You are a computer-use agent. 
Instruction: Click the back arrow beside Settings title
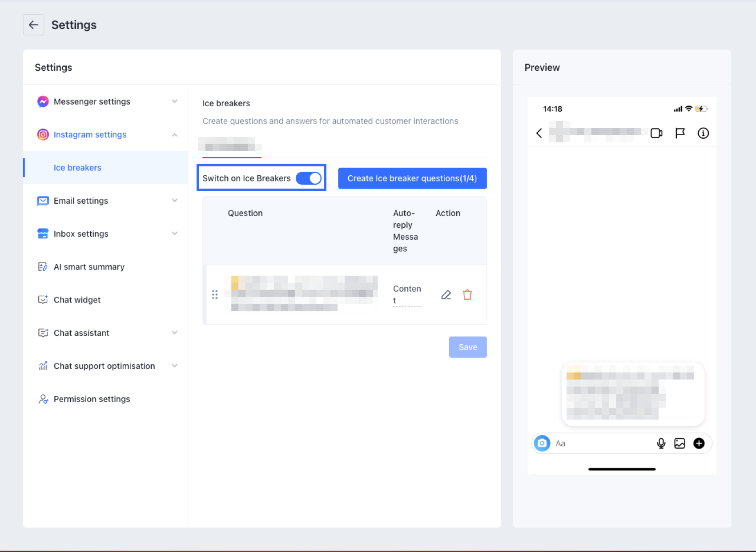(33, 25)
